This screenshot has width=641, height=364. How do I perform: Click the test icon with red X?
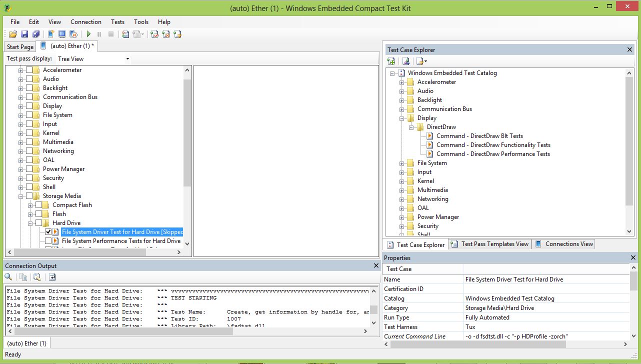click(x=166, y=34)
